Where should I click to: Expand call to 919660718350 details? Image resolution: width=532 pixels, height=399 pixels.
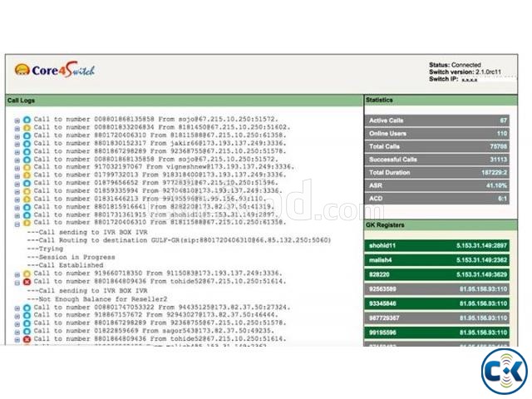click(17, 274)
